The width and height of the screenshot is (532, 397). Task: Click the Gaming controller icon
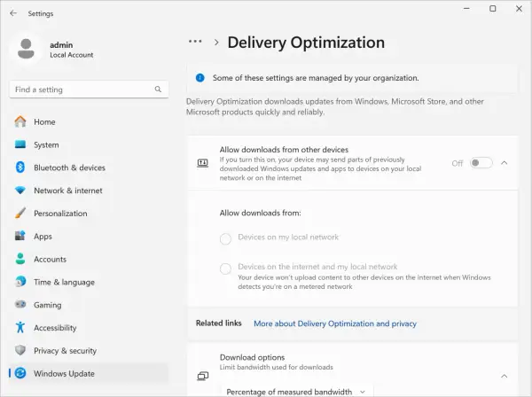pyautogui.click(x=20, y=305)
